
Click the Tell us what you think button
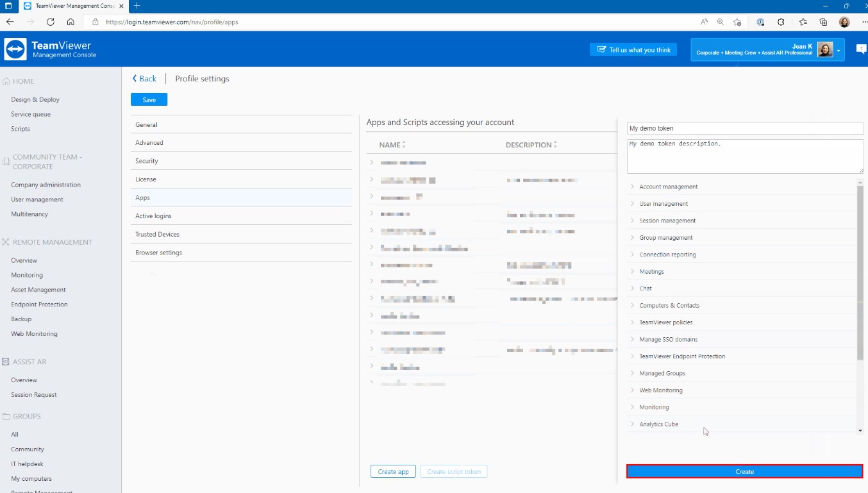pos(633,49)
